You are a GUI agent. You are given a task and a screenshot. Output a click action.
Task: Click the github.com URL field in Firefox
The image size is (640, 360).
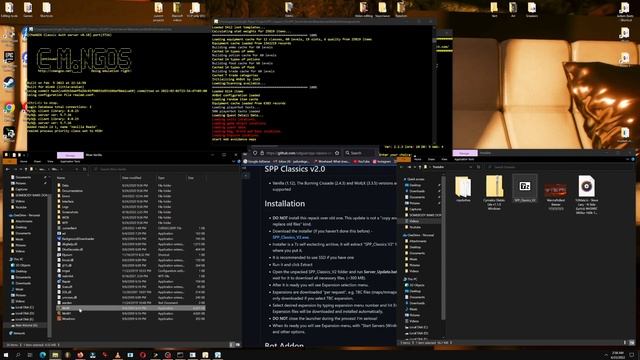click(x=298, y=153)
